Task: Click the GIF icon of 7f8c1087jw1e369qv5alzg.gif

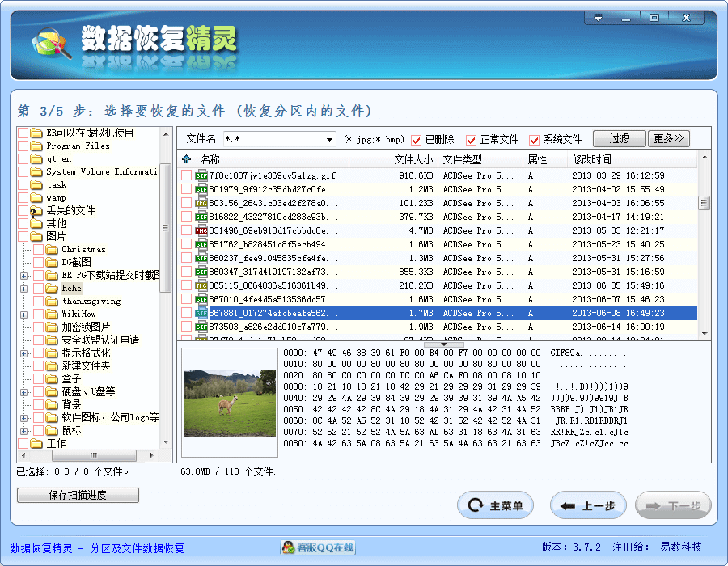Action: tap(201, 175)
